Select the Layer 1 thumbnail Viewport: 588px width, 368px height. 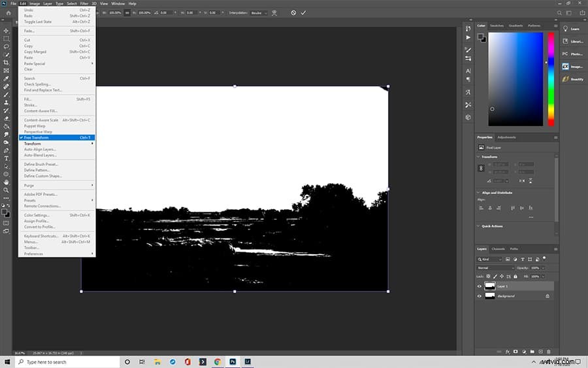pos(490,286)
